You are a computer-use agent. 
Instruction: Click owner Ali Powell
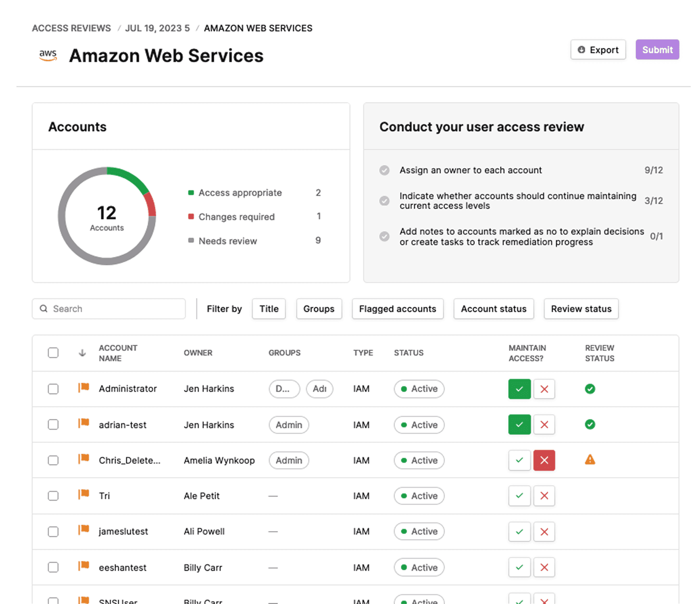tap(204, 531)
